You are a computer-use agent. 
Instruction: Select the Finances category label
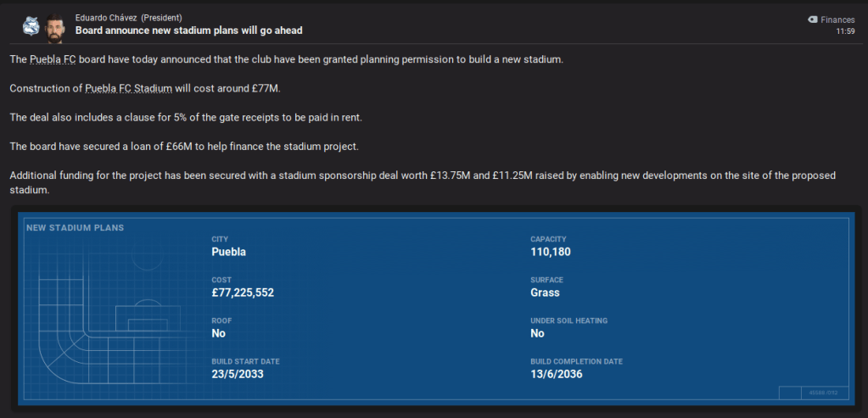838,19
